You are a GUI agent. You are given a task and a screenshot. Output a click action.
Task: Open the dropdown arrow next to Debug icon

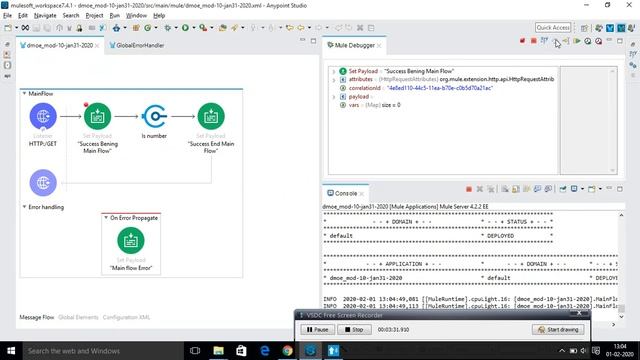[176, 28]
